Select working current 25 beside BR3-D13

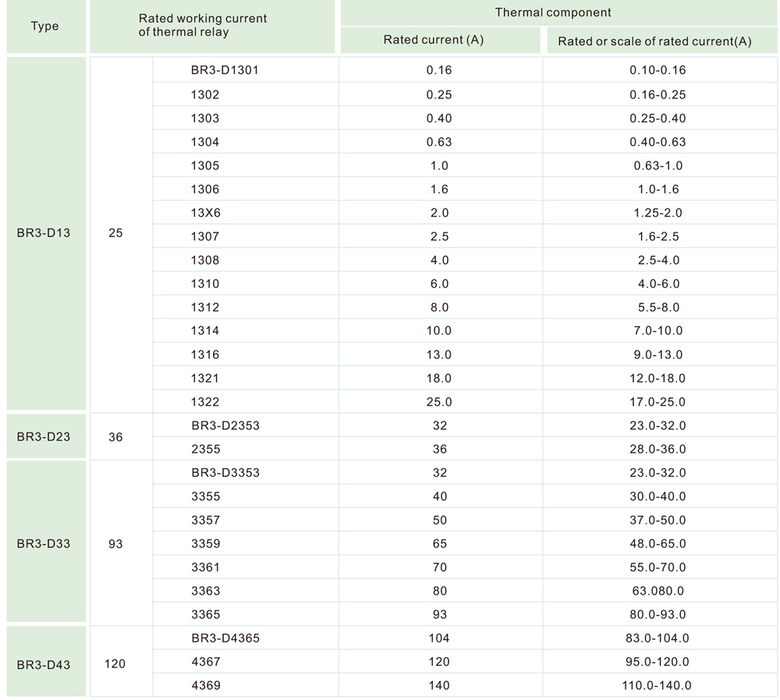tap(121, 233)
